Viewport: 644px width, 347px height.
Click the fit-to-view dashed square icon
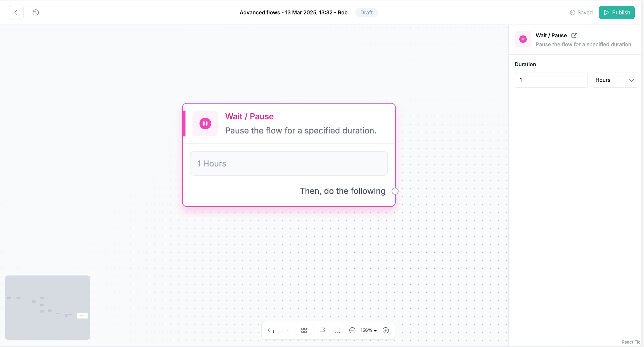(x=337, y=330)
